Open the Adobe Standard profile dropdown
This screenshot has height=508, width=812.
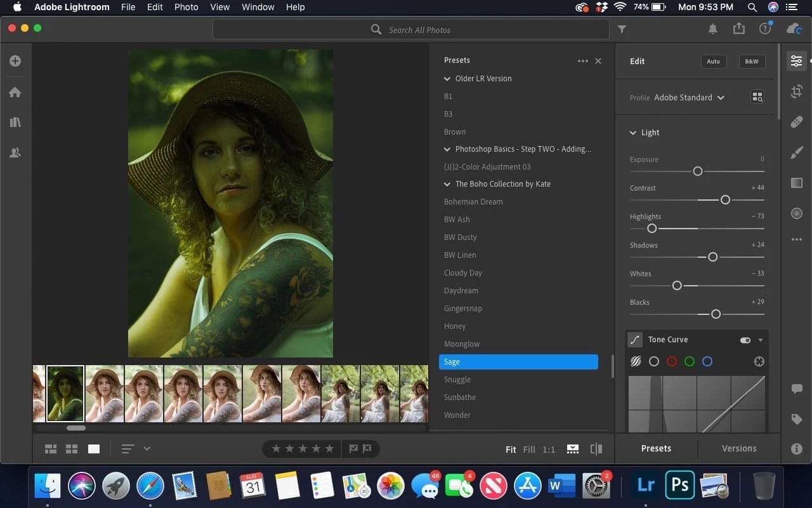689,98
